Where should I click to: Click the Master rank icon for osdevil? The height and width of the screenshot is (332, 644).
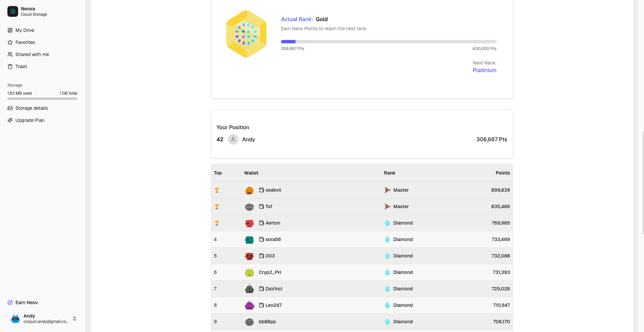(x=387, y=190)
